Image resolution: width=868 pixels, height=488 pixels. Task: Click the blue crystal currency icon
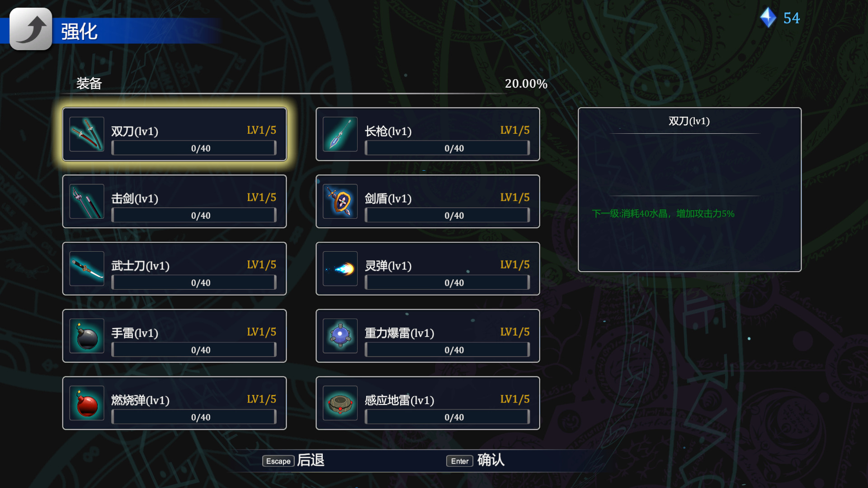tap(768, 18)
